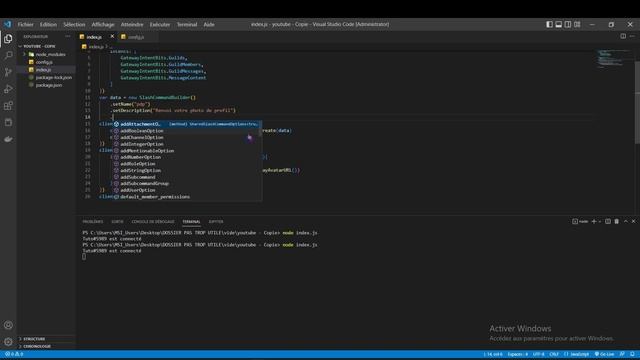The width and height of the screenshot is (640, 360).
Task: Expand the Structure section
Action: [46, 339]
